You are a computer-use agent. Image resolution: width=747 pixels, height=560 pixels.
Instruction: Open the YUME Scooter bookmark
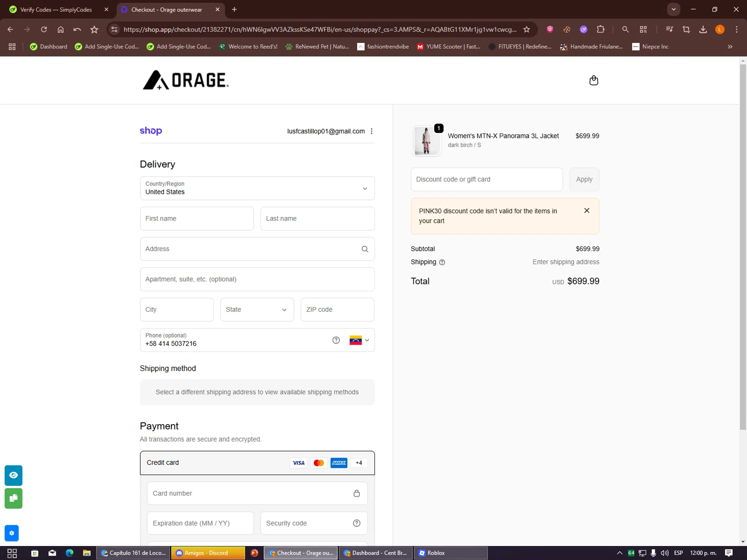click(x=448, y=47)
